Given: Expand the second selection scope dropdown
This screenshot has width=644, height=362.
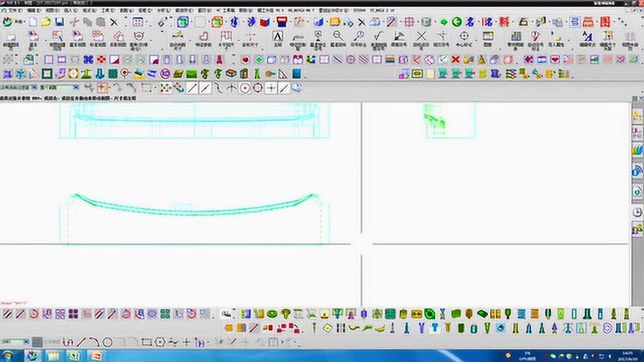Looking at the screenshot, I should click(75, 87).
